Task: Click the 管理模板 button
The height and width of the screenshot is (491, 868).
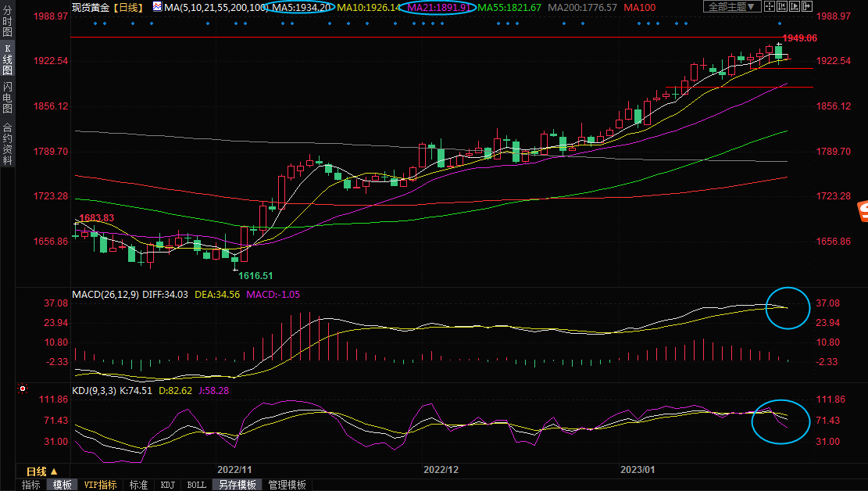Action: click(x=287, y=485)
